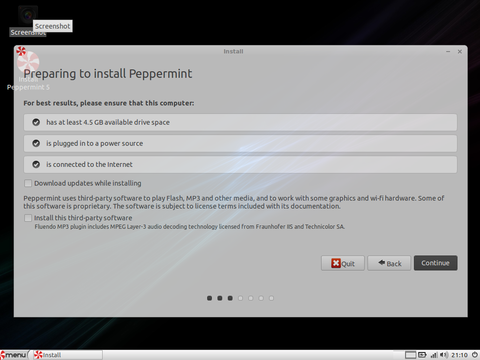Go Back to the previous step

pos(389,263)
